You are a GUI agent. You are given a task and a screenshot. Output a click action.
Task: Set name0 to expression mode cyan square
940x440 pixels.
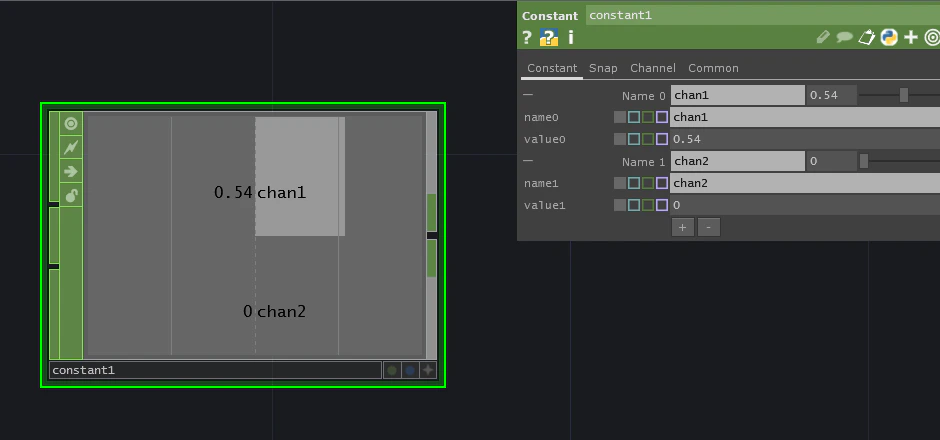(x=634, y=117)
